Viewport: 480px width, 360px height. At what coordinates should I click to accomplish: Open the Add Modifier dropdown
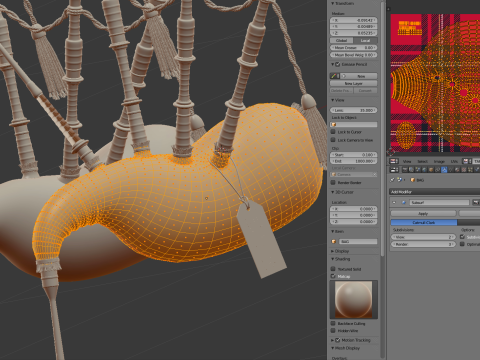(x=435, y=192)
